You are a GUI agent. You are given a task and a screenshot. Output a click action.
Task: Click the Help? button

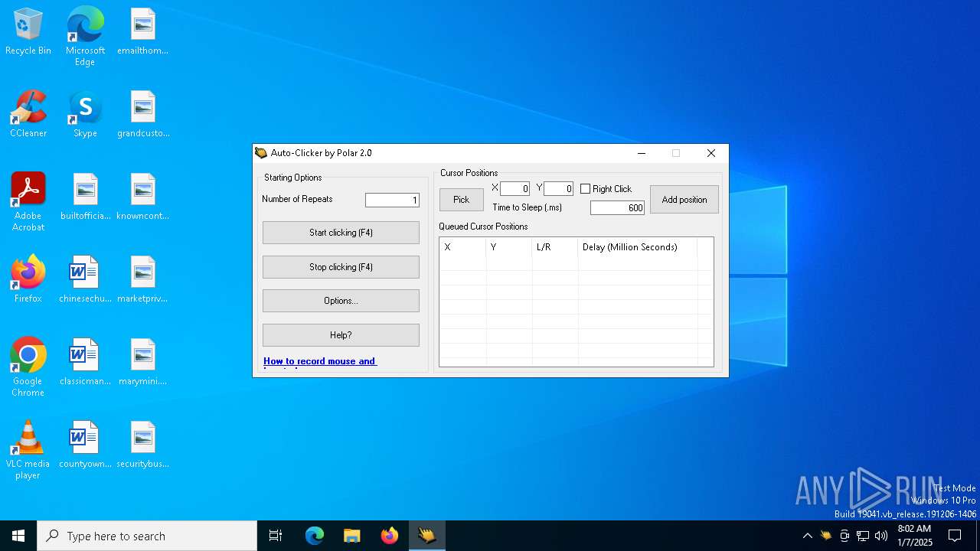click(x=341, y=335)
